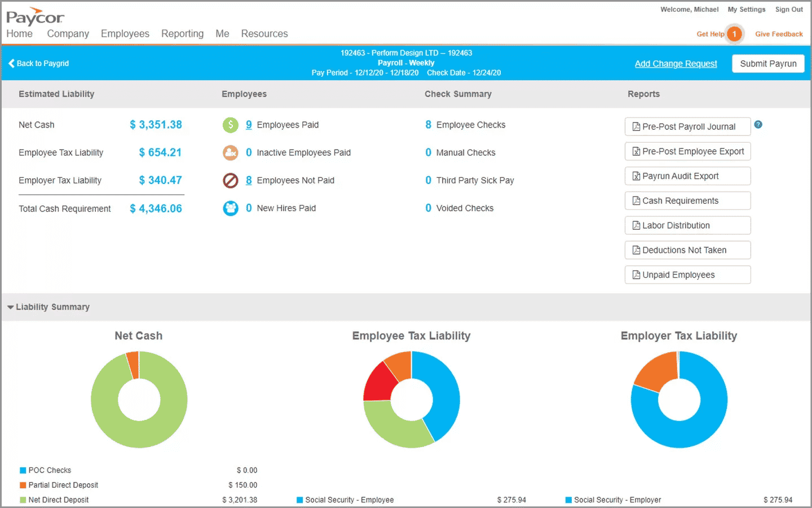Click the red Employees Not Paid icon
Screen dimensions: 812x508
tap(230, 181)
